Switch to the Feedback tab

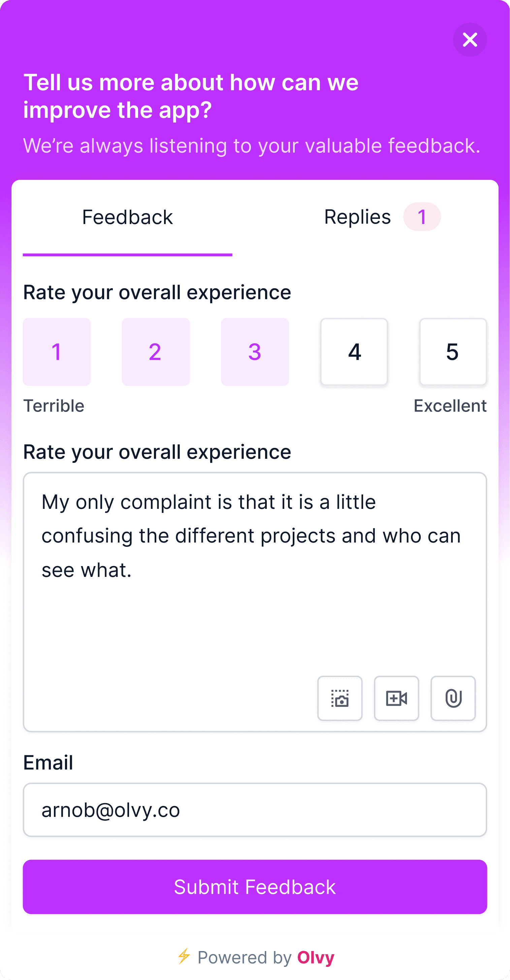[x=127, y=218]
